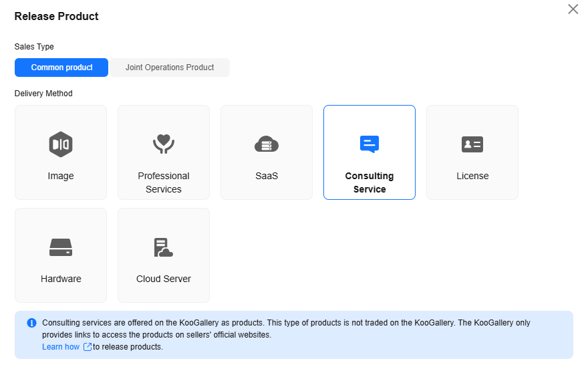Pick the Cloud Server text label
This screenshot has width=588, height=379.
click(164, 279)
